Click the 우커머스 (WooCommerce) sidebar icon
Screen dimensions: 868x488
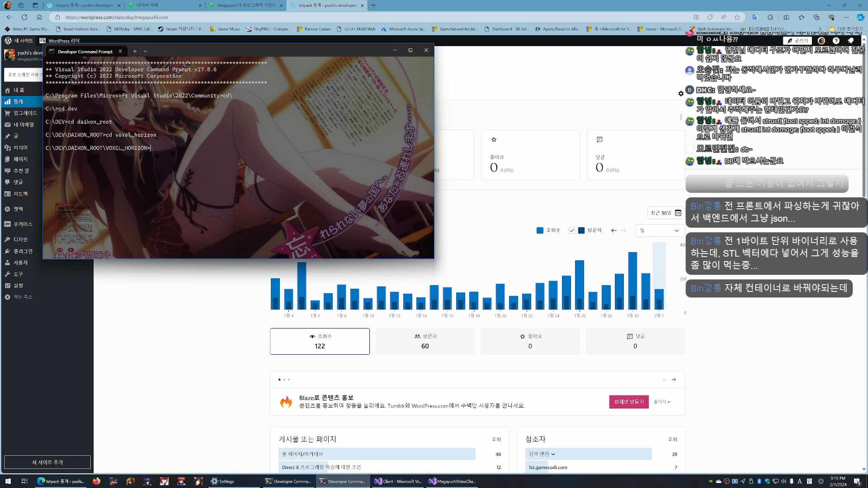pyautogui.click(x=7, y=224)
